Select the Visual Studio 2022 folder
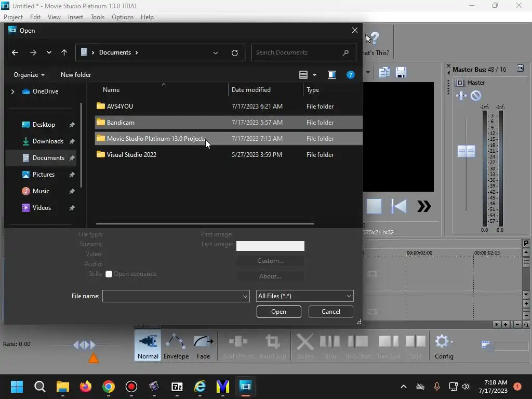The image size is (532, 399). click(x=229, y=154)
